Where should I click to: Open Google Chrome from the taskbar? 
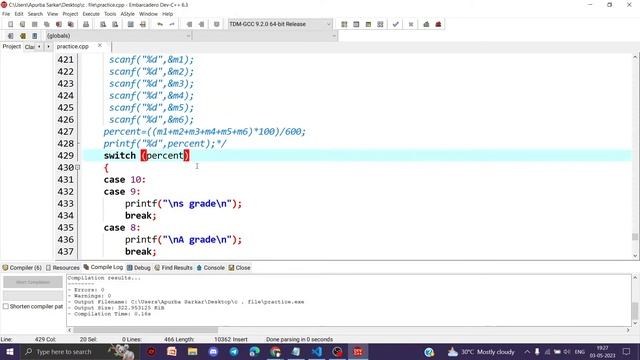coord(276,351)
